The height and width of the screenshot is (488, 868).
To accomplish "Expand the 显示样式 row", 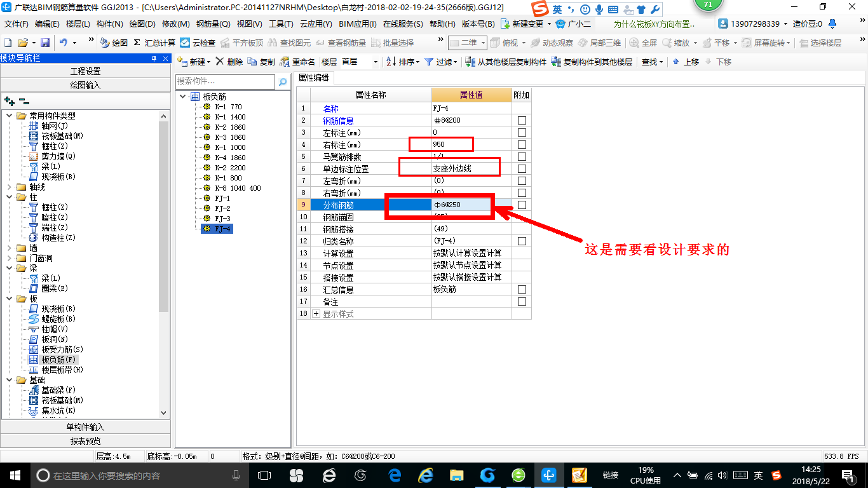I will [316, 314].
